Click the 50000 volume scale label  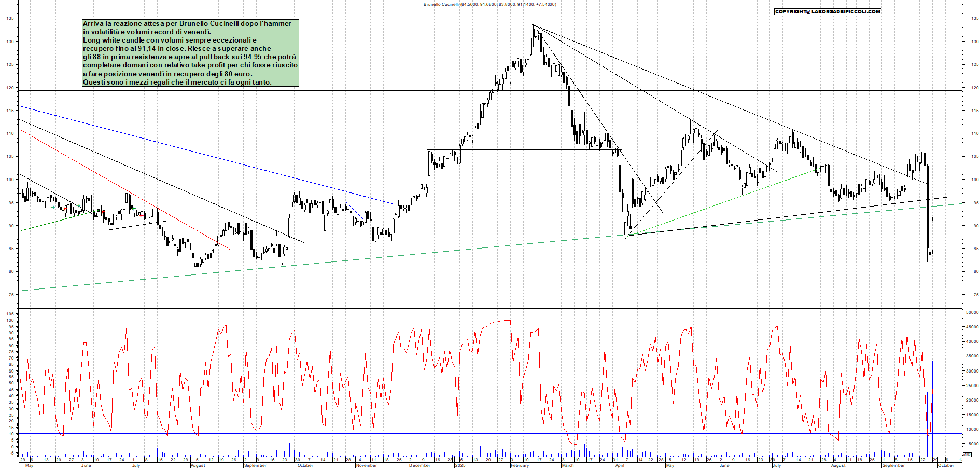tap(972, 312)
